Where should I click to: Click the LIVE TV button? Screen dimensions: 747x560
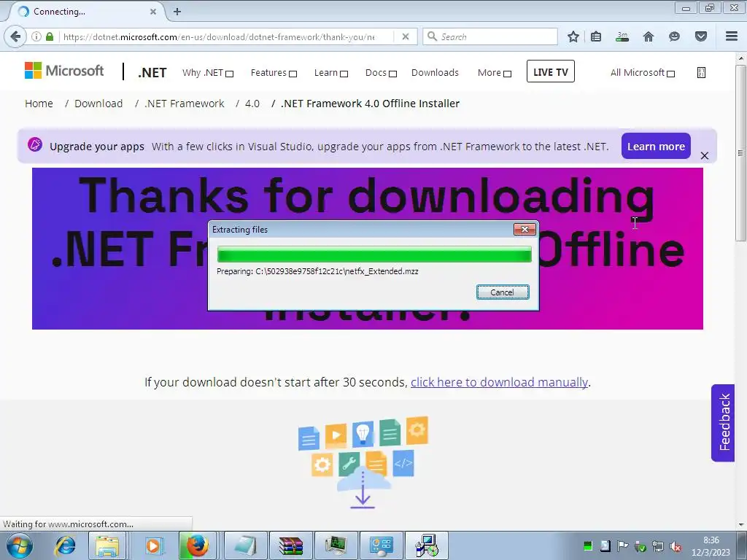pyautogui.click(x=551, y=71)
